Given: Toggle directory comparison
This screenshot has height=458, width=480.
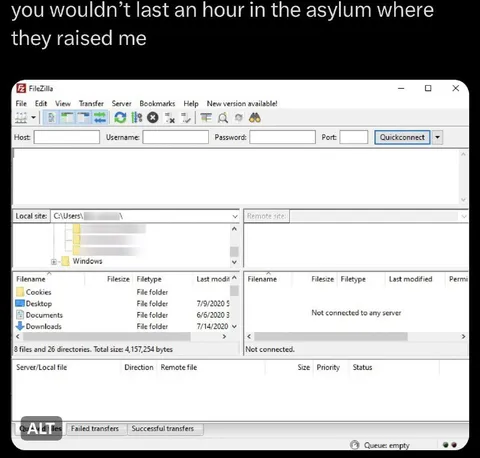Looking at the screenshot, I should 223,118.
